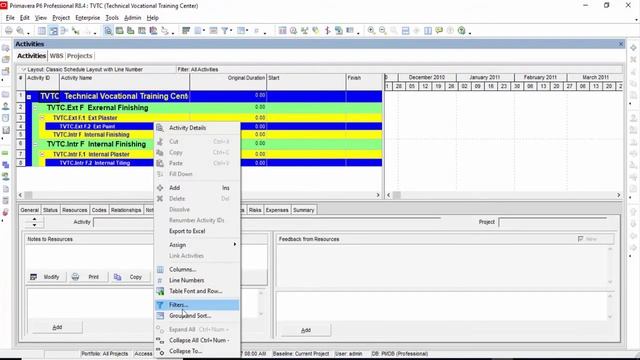The image size is (640, 360).
Task: Click Filter dropdown arrow in toolbar
Action: tap(231, 31)
